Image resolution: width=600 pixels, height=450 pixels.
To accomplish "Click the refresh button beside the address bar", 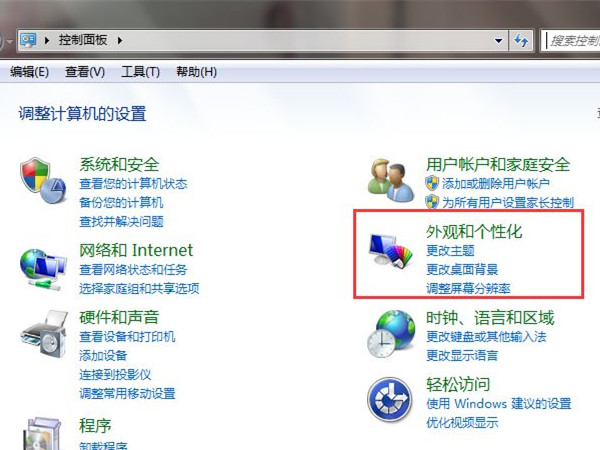I will click(521, 40).
